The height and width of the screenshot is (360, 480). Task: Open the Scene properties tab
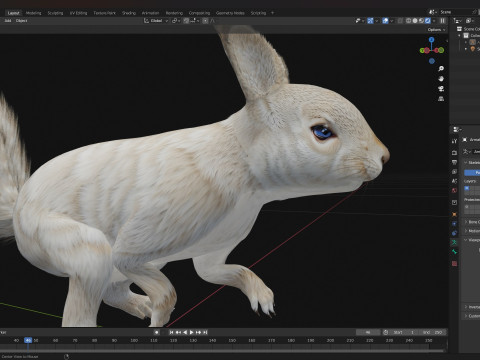[x=454, y=181]
